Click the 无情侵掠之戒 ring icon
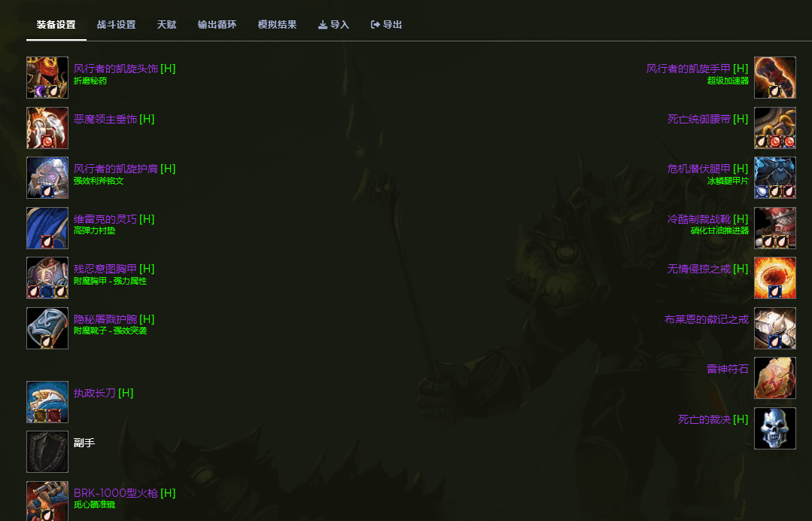 coord(774,278)
